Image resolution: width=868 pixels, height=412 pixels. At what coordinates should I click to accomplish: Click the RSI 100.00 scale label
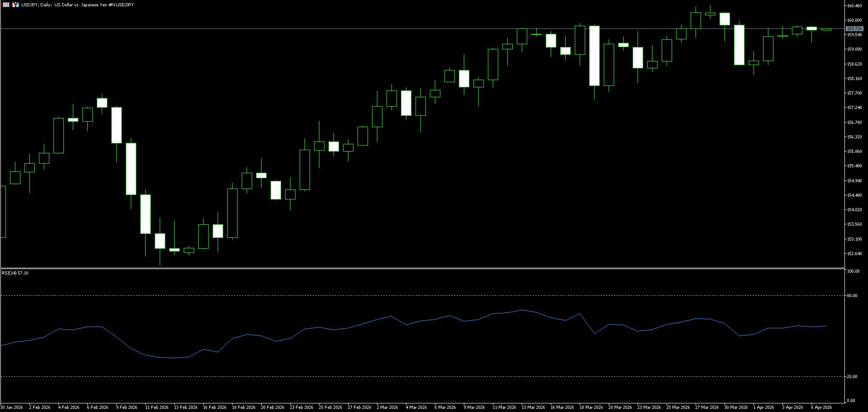pyautogui.click(x=853, y=271)
